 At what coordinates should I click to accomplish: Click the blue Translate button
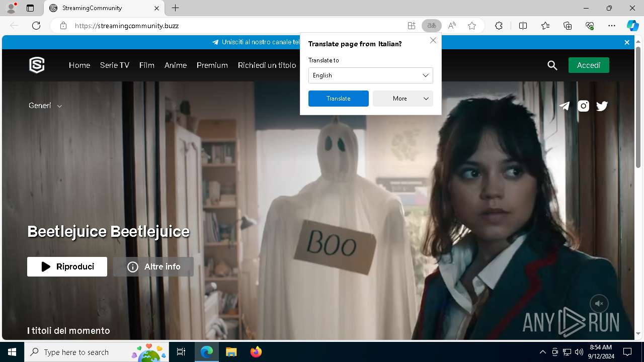click(339, 99)
